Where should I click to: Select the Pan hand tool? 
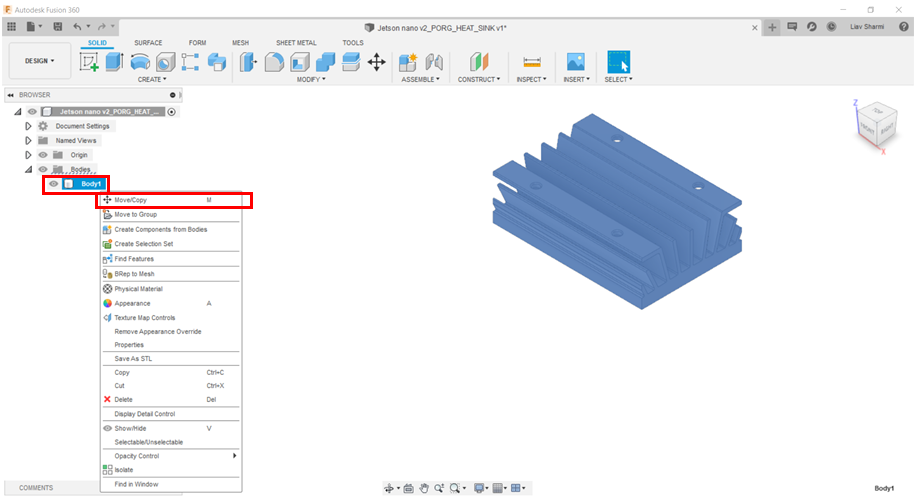click(x=424, y=488)
